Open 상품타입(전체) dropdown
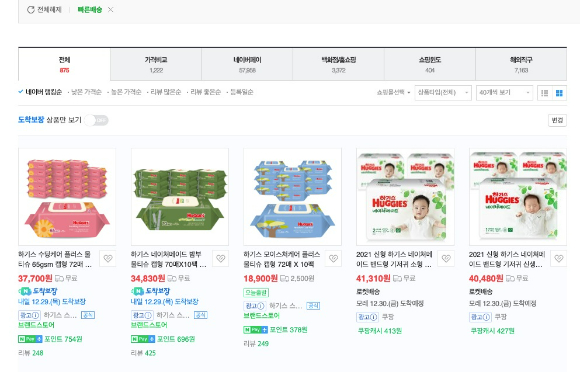 pyautogui.click(x=443, y=93)
